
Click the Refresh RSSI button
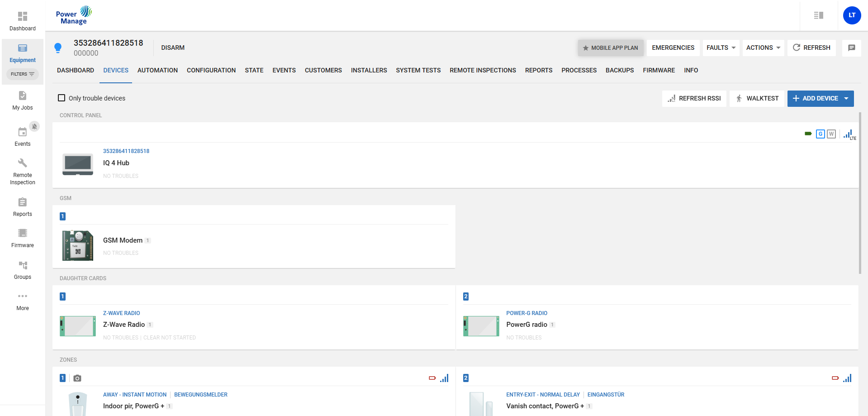tap(694, 99)
